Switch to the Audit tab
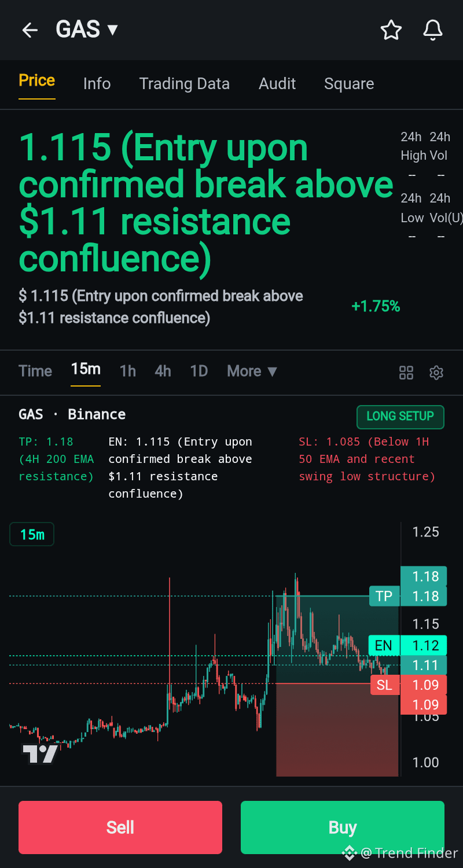Viewport: 463px width, 868px height. coord(277,84)
